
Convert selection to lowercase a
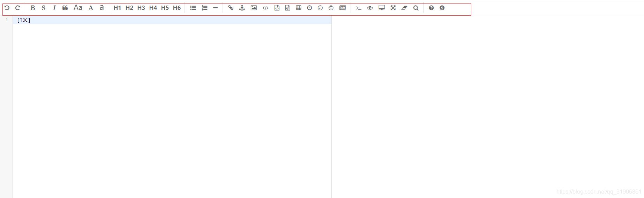pos(102,8)
